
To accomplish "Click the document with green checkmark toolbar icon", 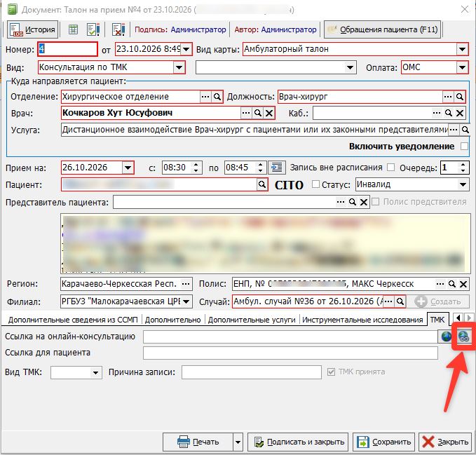I will click(x=93, y=29).
